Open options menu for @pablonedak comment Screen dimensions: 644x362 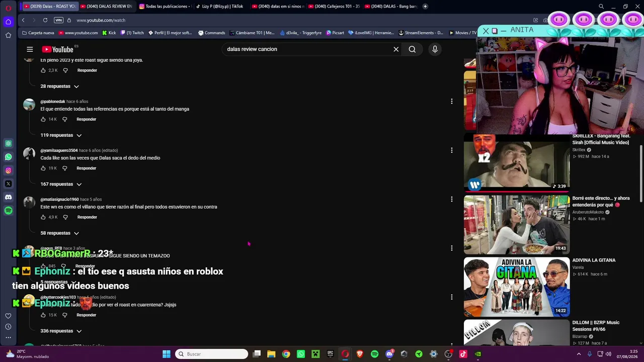(452, 101)
